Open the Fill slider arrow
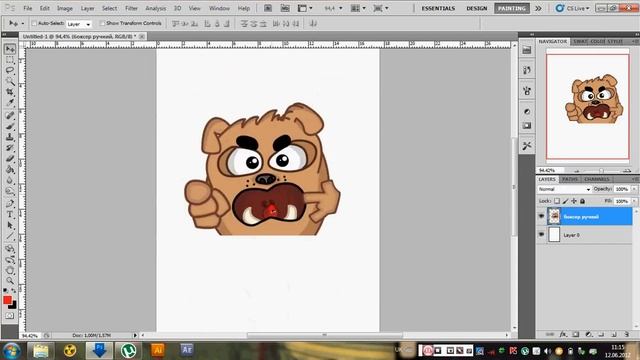Image resolution: width=640 pixels, height=360 pixels. click(x=634, y=201)
